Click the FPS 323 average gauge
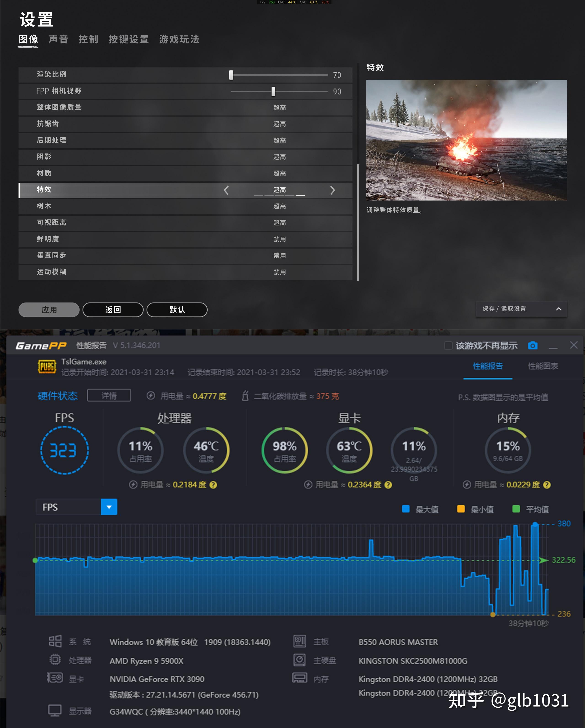This screenshot has width=585, height=728. (x=64, y=450)
